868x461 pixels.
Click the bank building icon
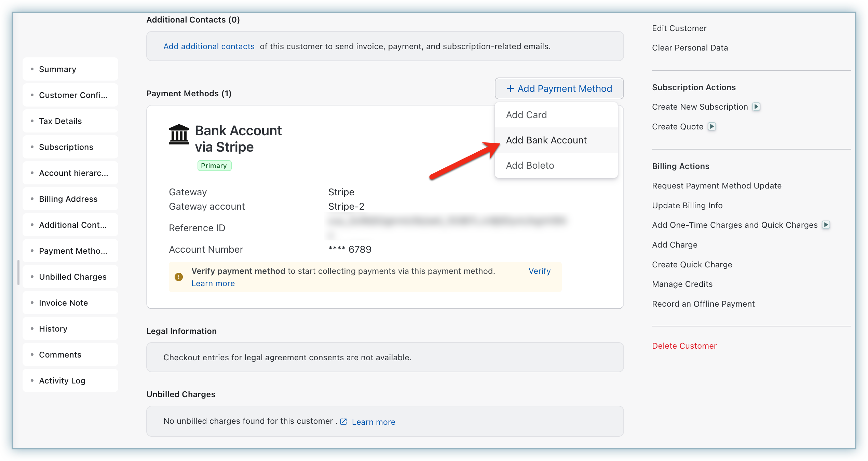coord(179,135)
